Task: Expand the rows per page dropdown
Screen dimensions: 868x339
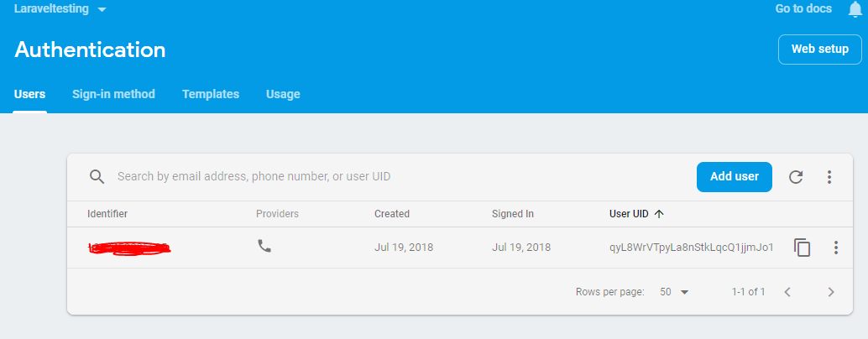Action: tap(674, 292)
